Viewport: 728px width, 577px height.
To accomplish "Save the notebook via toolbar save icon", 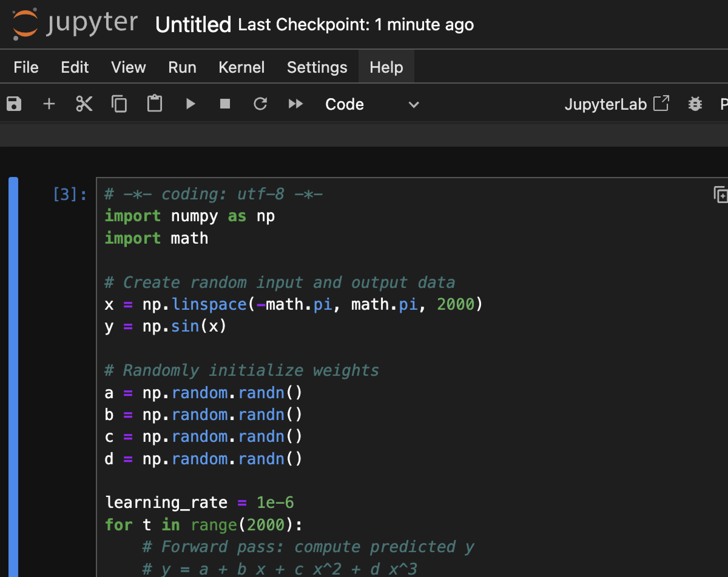I will click(x=14, y=104).
